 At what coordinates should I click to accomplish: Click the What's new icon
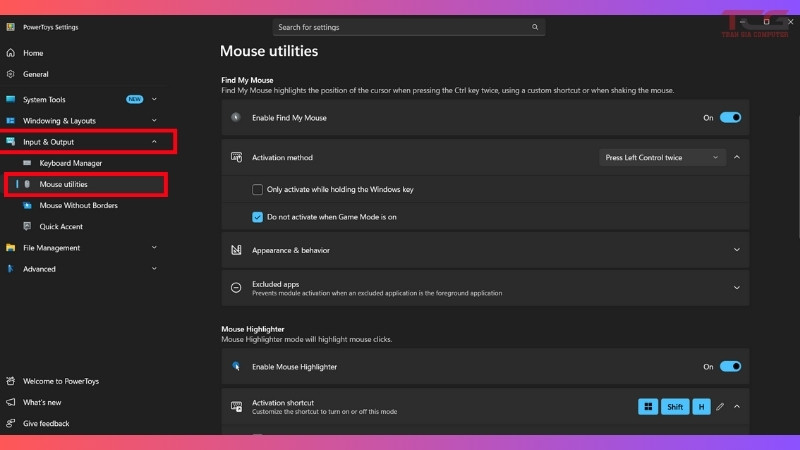[x=11, y=402]
